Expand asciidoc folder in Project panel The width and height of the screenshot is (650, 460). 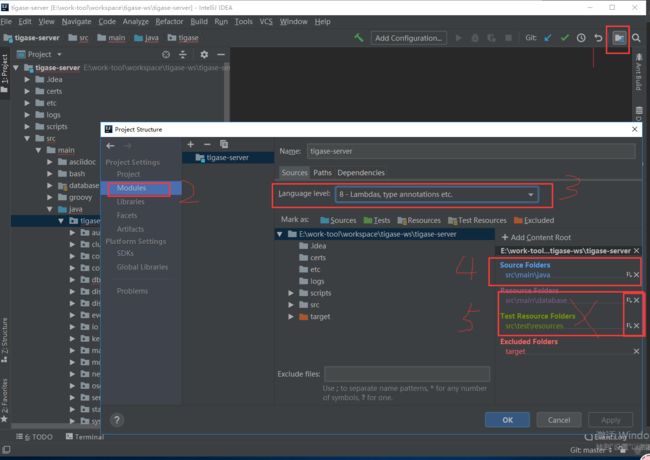(x=50, y=162)
